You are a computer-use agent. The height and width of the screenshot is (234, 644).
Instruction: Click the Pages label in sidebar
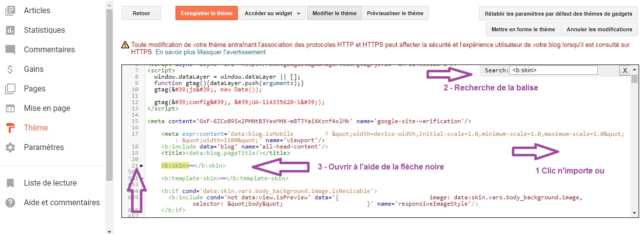[35, 88]
